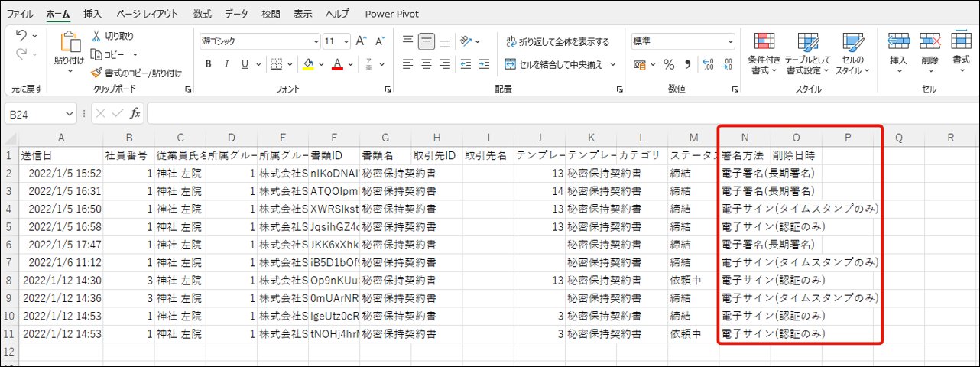Switch to the データ (Data) tab
Viewport: 980px width, 367px height.
click(237, 14)
